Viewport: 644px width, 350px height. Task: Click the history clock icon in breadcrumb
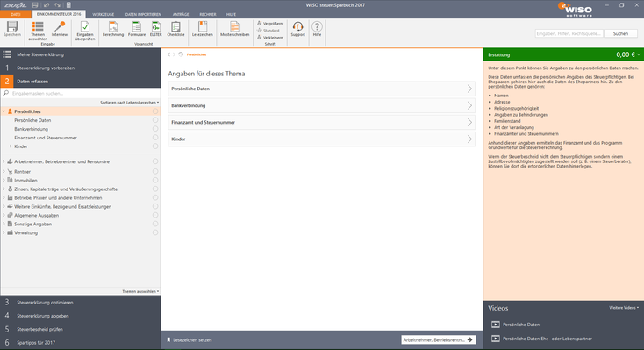point(181,54)
